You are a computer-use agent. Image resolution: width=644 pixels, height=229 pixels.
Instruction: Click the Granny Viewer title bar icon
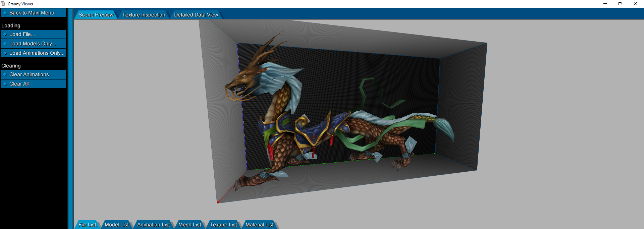pos(3,4)
